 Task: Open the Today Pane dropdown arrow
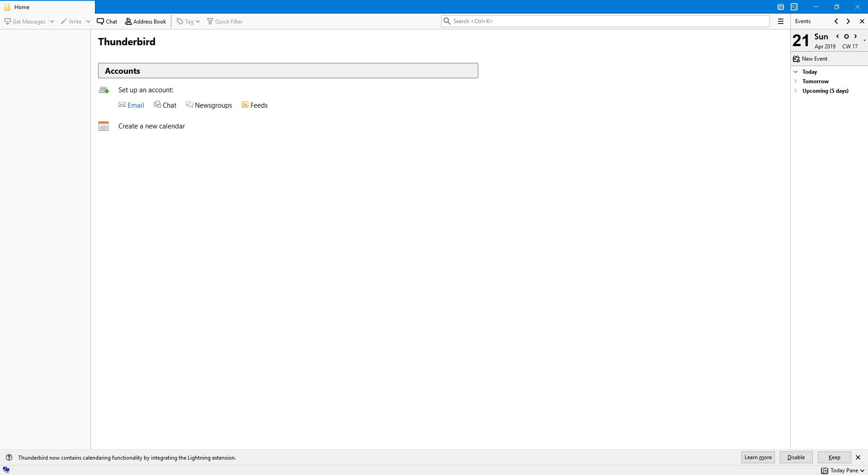863,470
